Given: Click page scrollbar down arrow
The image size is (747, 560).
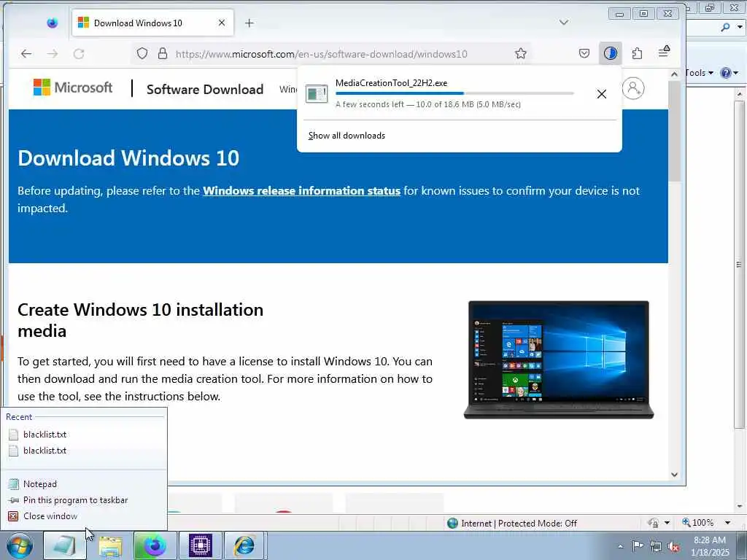Looking at the screenshot, I should pos(674,474).
